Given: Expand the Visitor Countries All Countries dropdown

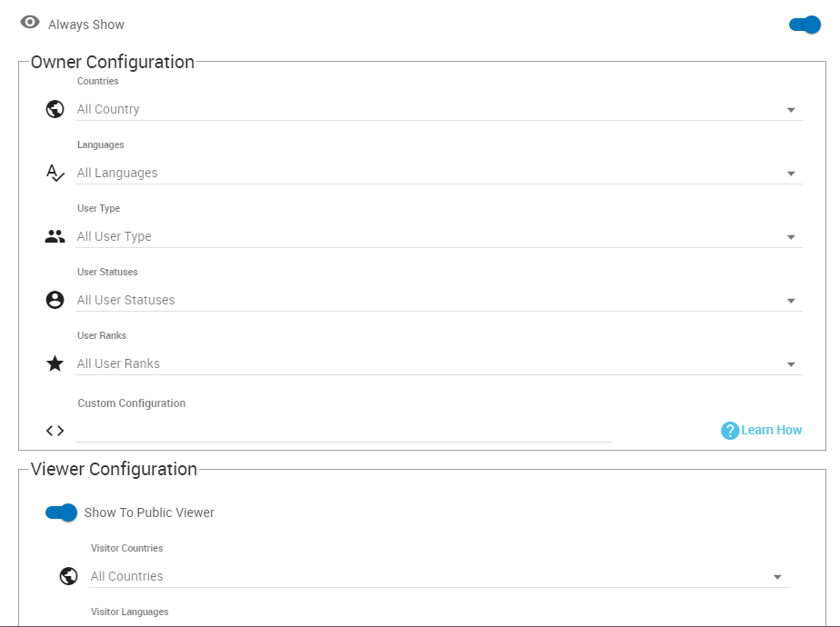Looking at the screenshot, I should [x=436, y=577].
